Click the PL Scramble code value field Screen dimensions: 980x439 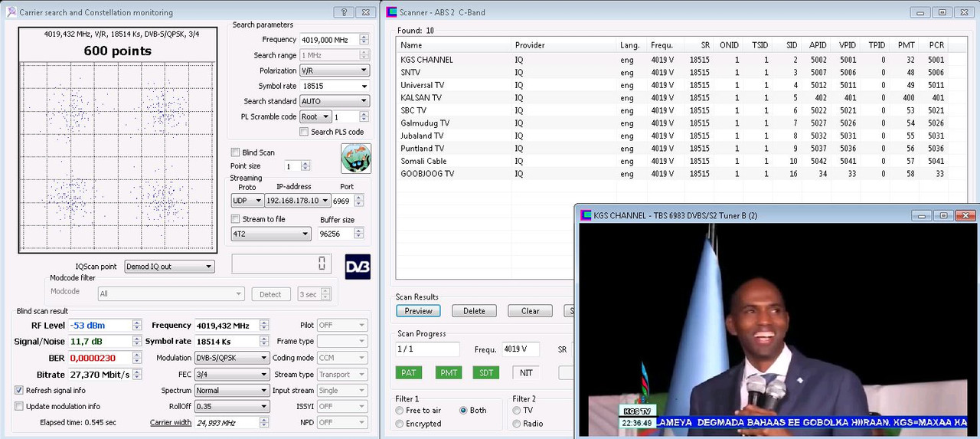pyautogui.click(x=345, y=116)
